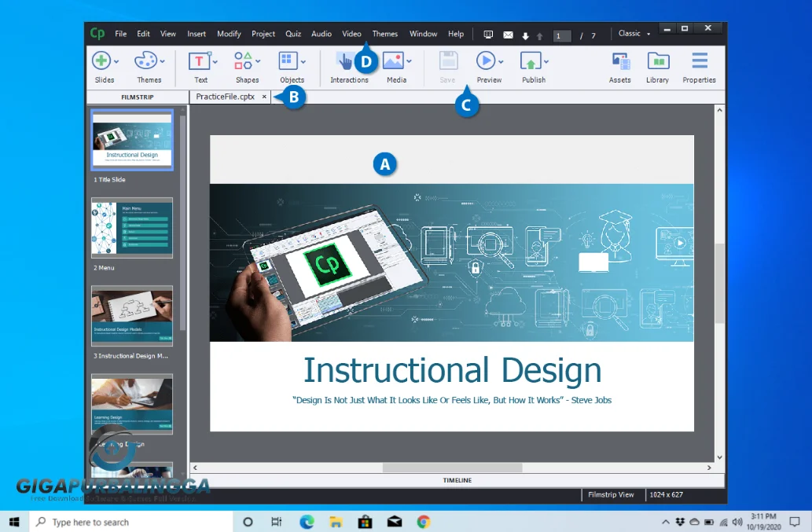Open the Classic workspace dropdown
Image resolution: width=812 pixels, height=532 pixels.
pos(634,34)
